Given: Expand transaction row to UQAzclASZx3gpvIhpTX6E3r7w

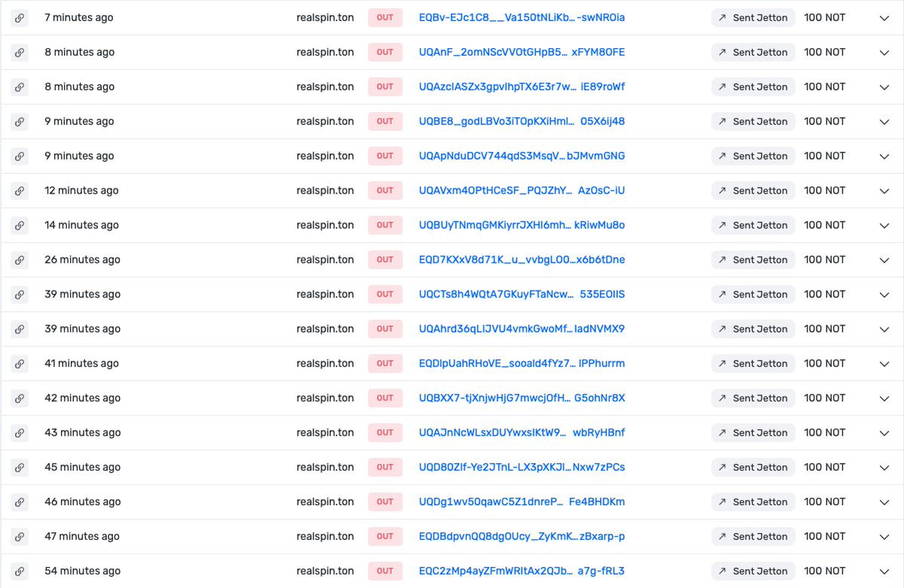Looking at the screenshot, I should pos(884,87).
